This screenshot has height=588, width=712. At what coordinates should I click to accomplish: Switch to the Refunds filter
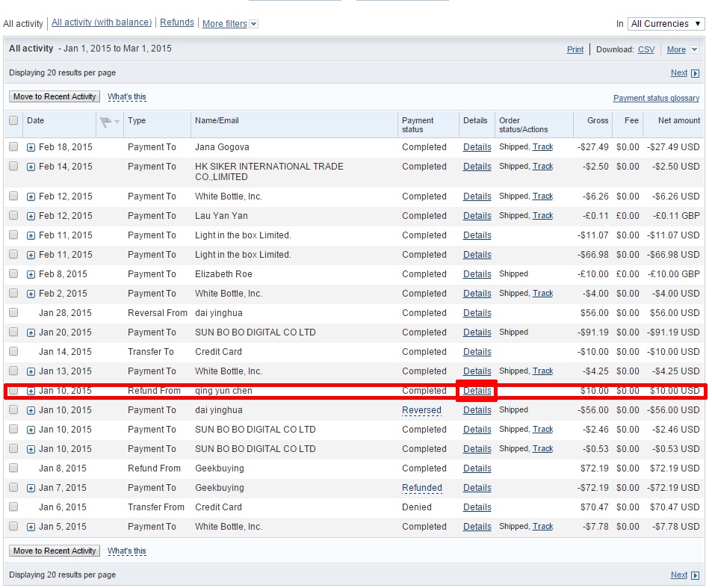[177, 23]
